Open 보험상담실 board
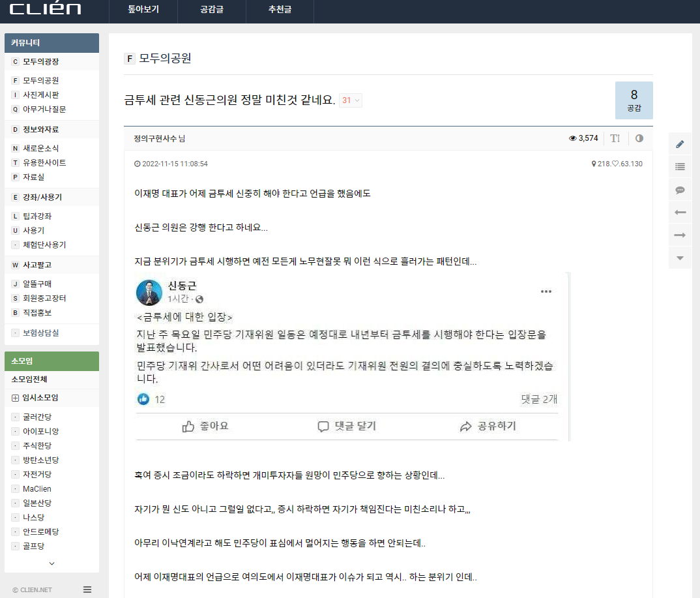 (40, 333)
